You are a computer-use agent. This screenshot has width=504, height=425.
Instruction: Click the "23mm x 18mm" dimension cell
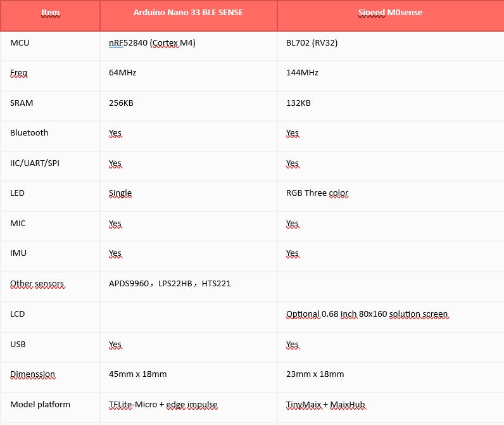coord(315,374)
